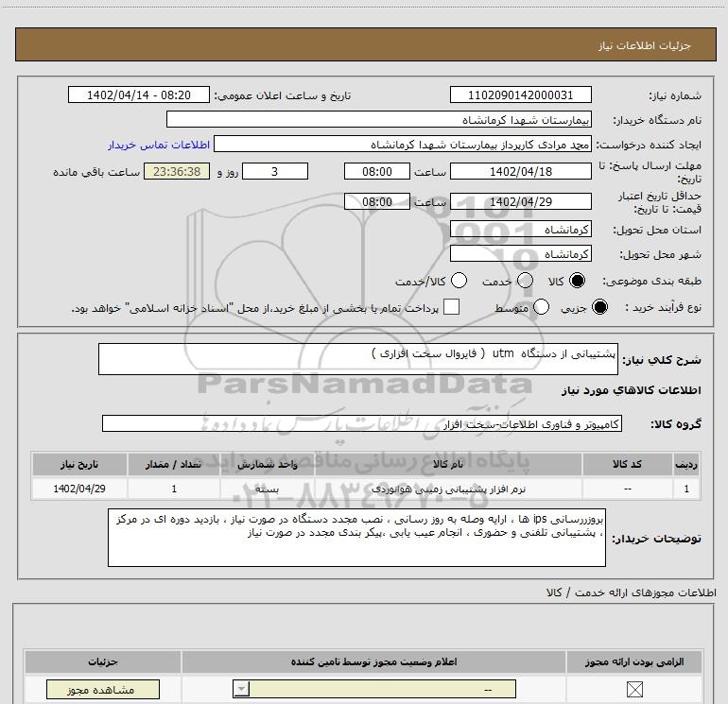Click the گروه کالا field
Image resolution: width=728 pixels, height=704 pixels.
[x=362, y=423]
